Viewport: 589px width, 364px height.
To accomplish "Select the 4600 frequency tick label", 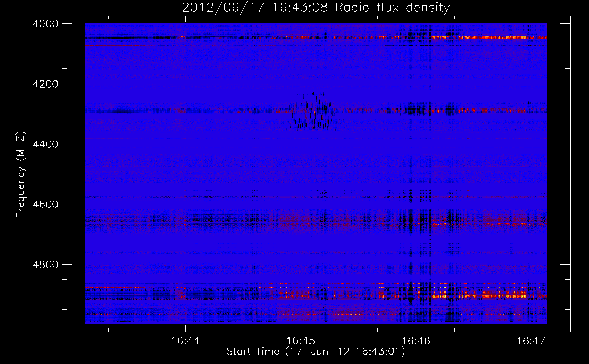I will pyautogui.click(x=46, y=204).
